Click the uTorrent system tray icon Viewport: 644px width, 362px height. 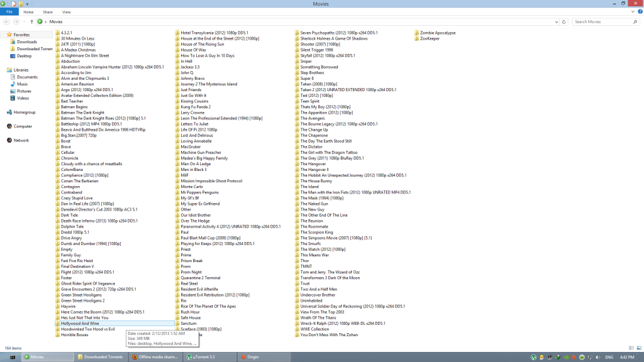(x=533, y=357)
